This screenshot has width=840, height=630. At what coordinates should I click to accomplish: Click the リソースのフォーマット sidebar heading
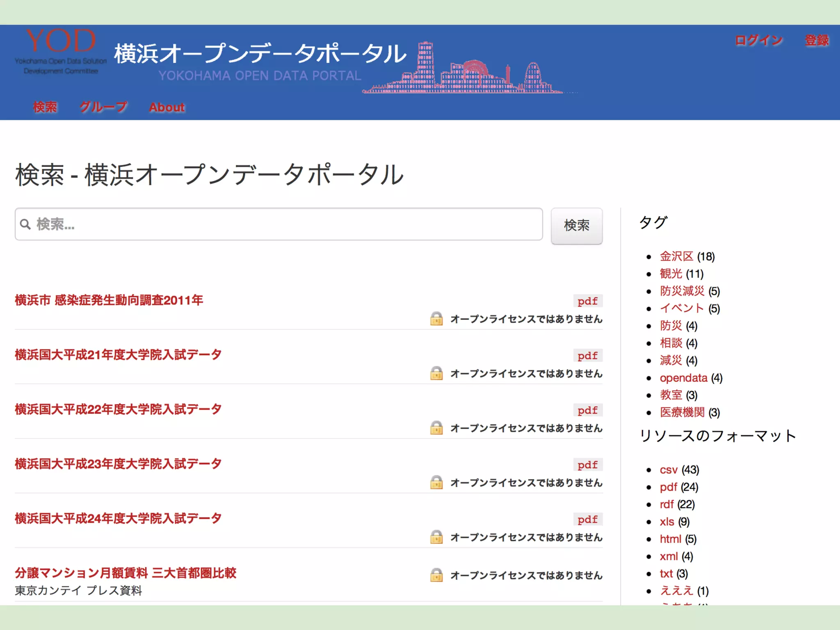click(718, 436)
